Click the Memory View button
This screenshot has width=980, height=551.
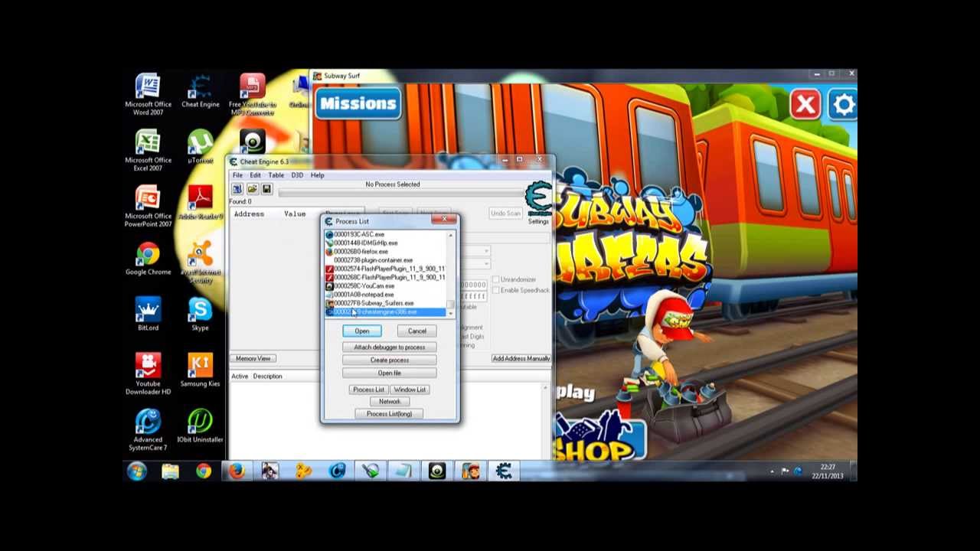253,358
